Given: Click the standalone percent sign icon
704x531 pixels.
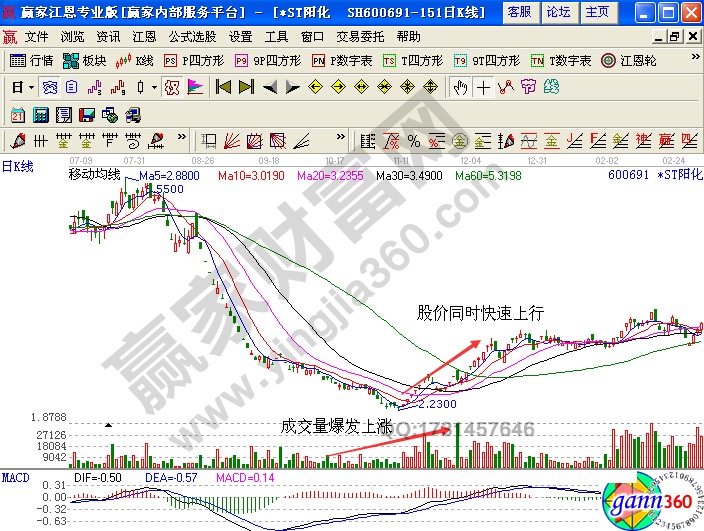Looking at the screenshot, I should click(414, 141).
